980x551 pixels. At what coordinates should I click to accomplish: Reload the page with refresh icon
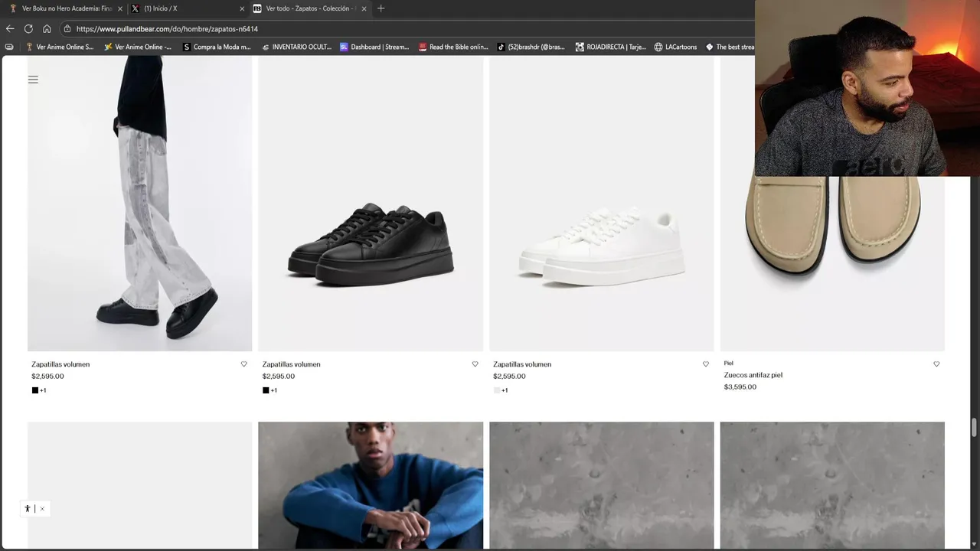[x=28, y=28]
